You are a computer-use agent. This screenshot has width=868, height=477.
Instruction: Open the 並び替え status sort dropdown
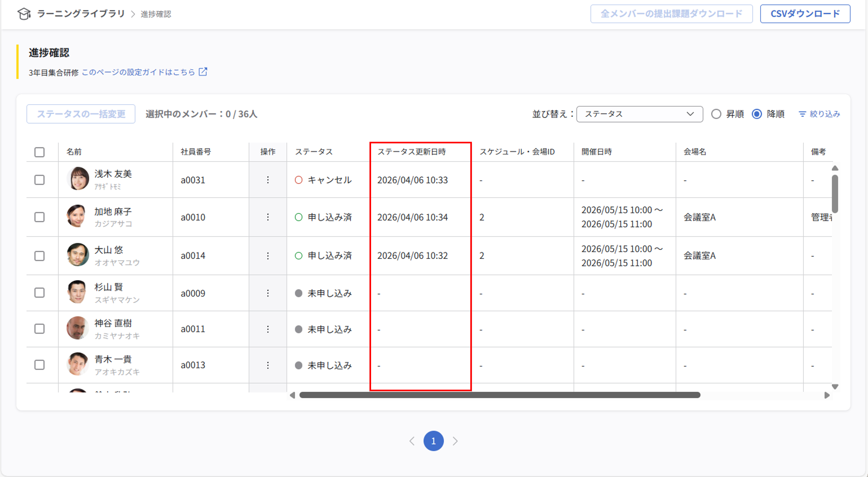[639, 114]
